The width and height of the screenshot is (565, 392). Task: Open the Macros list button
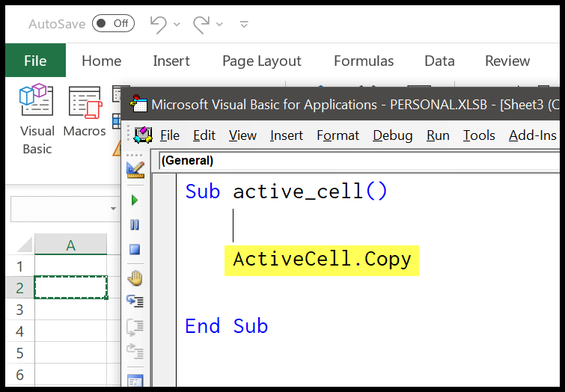(85, 111)
